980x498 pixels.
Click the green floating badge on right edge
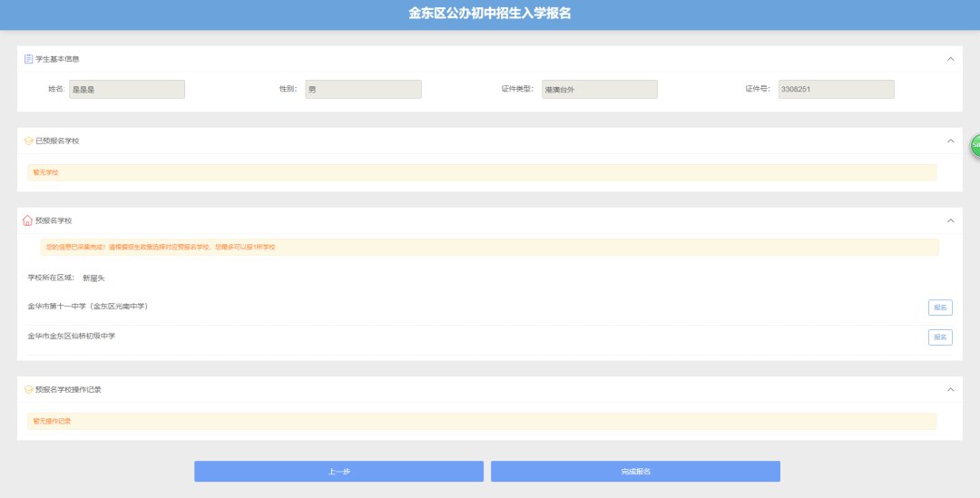pos(975,145)
